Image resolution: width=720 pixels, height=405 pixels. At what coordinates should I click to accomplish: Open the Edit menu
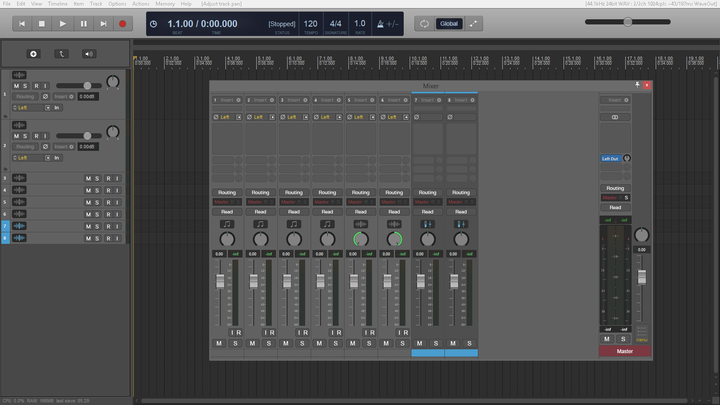pyautogui.click(x=21, y=4)
